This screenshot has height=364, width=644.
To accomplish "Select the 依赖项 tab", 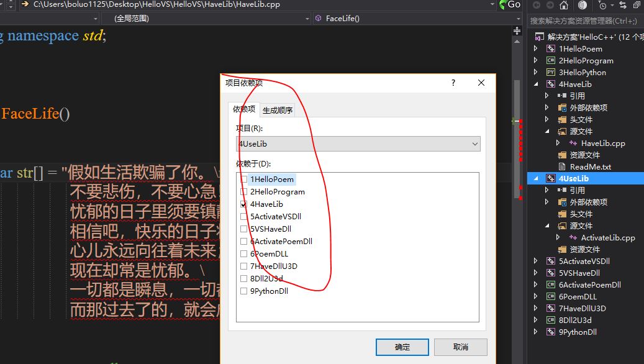I will [244, 109].
